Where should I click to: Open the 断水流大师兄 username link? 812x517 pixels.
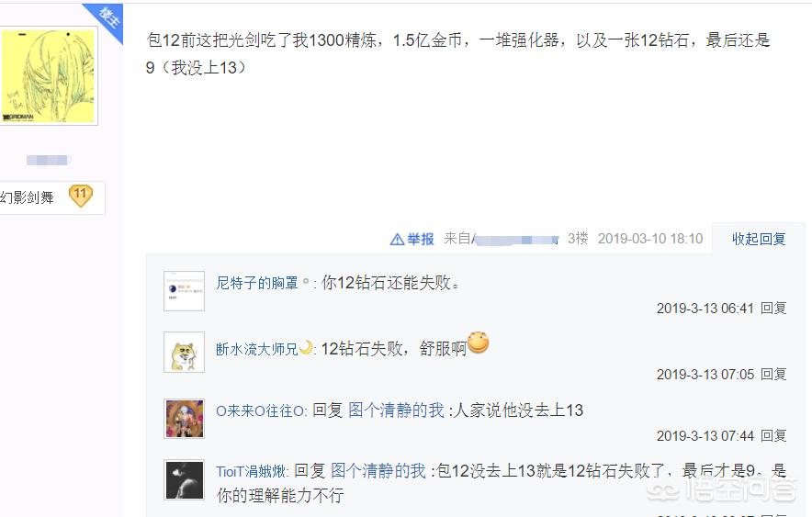point(257,349)
